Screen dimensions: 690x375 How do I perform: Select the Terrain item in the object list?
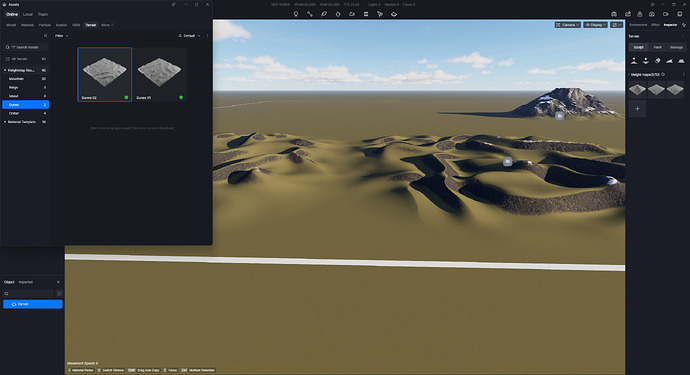(x=33, y=304)
